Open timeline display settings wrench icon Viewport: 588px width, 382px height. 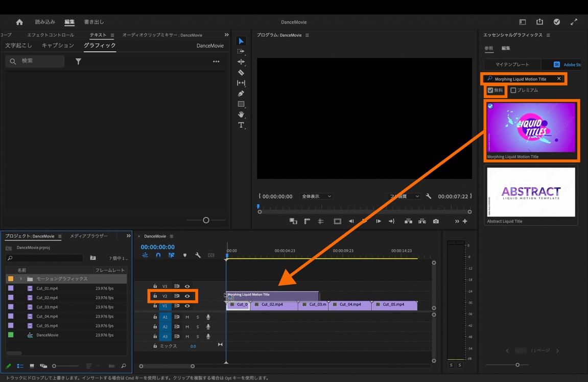pos(198,255)
